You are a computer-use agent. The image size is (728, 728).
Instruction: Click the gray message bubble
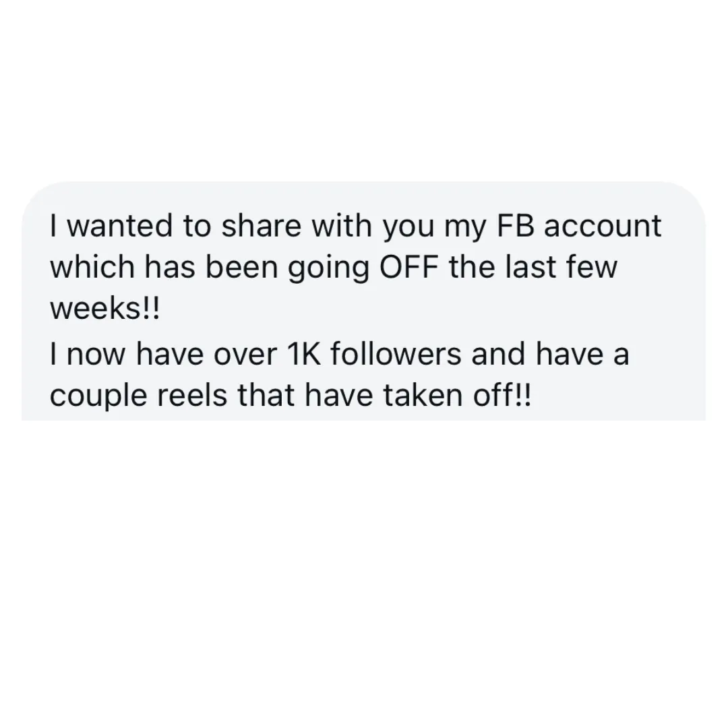click(363, 301)
